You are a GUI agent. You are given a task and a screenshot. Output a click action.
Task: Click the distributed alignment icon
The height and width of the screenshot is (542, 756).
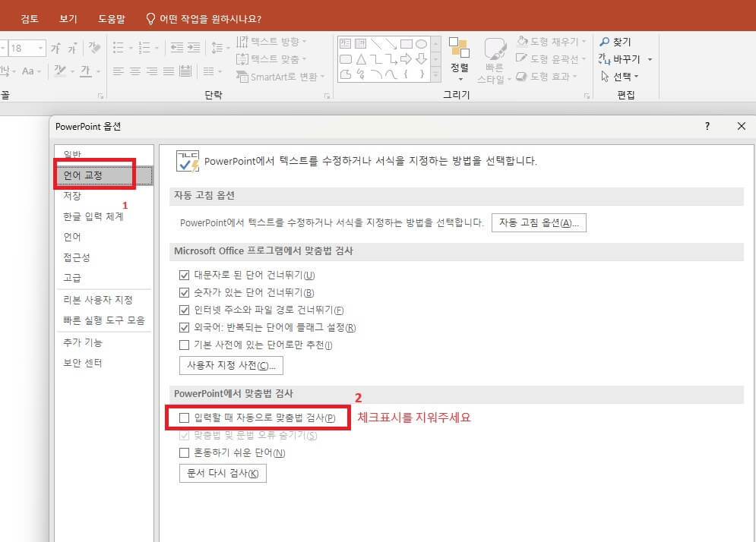point(185,71)
